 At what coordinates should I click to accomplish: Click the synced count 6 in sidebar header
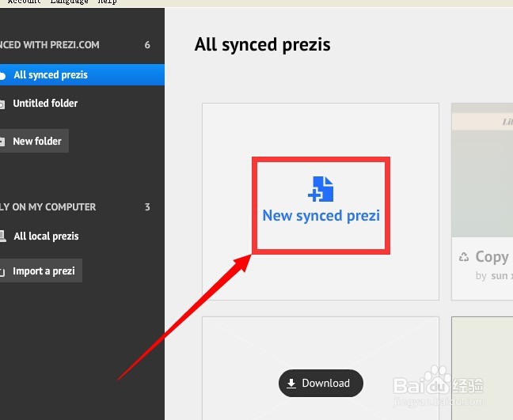[x=147, y=45]
